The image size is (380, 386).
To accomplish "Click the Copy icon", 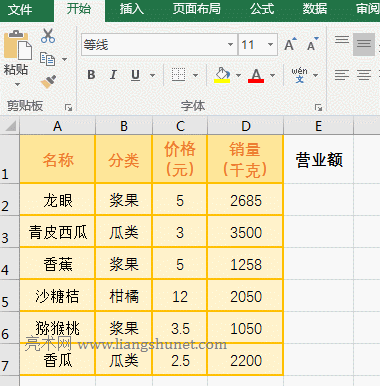I will pos(47,59).
